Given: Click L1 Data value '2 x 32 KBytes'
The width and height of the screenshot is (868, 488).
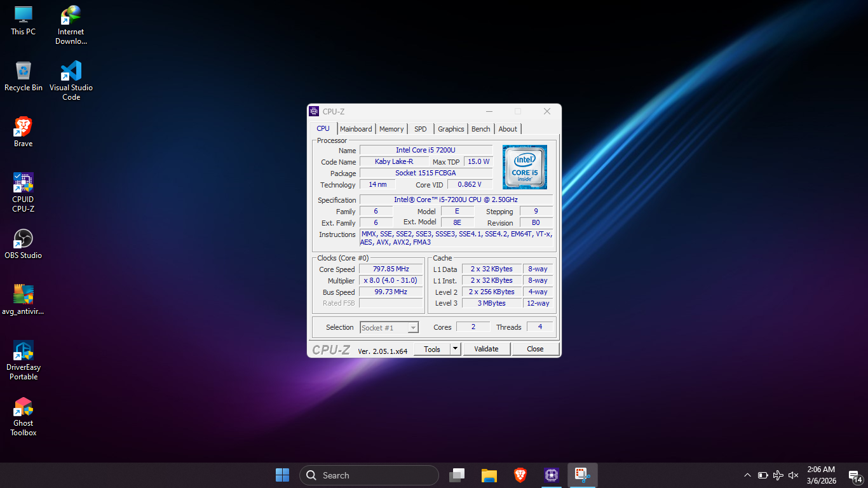Looking at the screenshot, I should 492,269.
